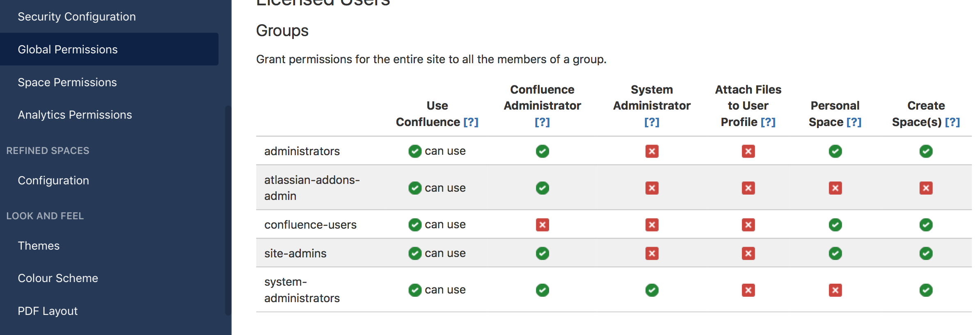Open Space Permissions sidebar item

[67, 82]
